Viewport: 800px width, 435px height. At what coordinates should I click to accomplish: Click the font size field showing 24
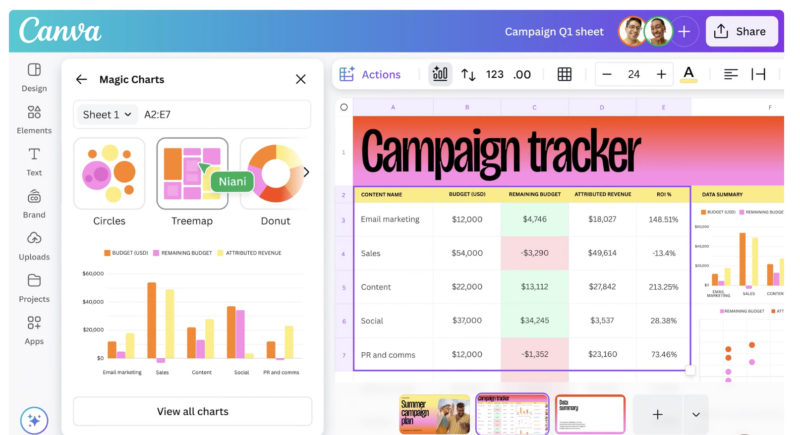click(x=634, y=74)
